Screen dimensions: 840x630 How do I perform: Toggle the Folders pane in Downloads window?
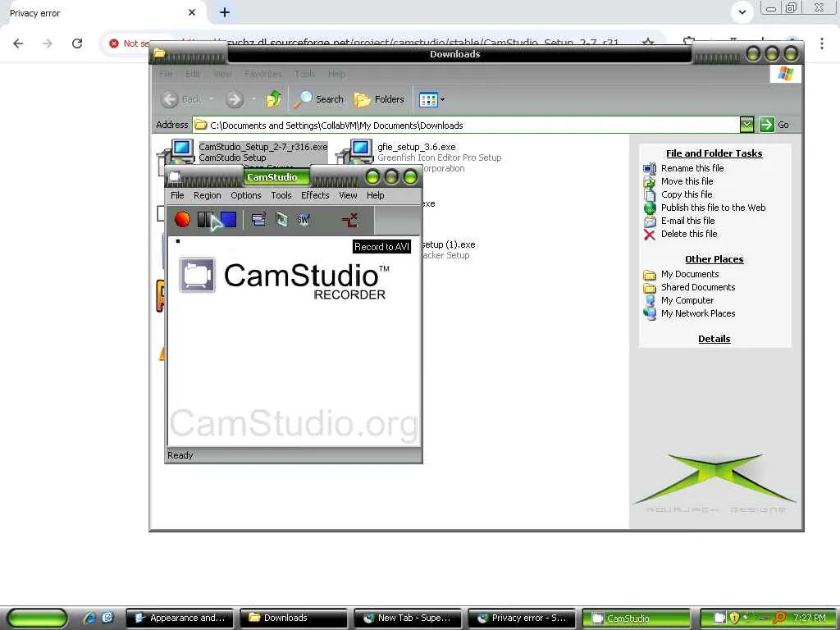click(379, 99)
